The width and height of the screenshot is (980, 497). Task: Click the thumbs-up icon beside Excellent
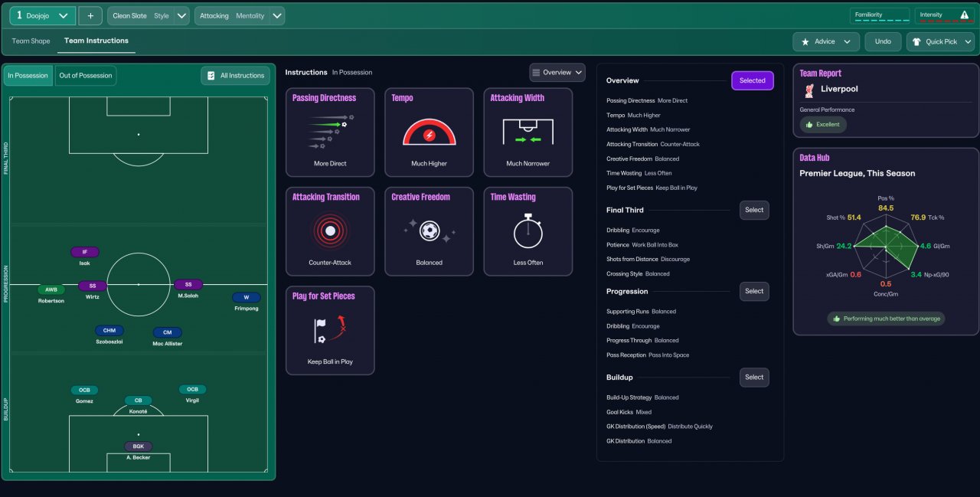(x=808, y=124)
